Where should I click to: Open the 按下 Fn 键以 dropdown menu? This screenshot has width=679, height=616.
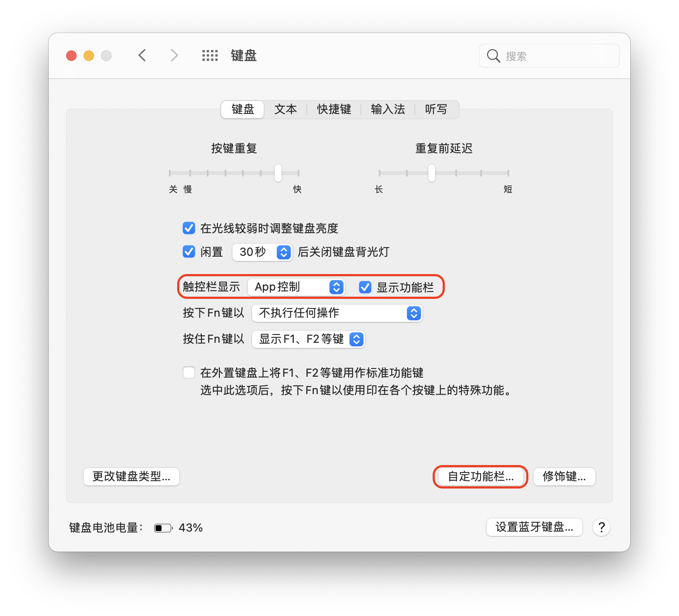point(337,313)
